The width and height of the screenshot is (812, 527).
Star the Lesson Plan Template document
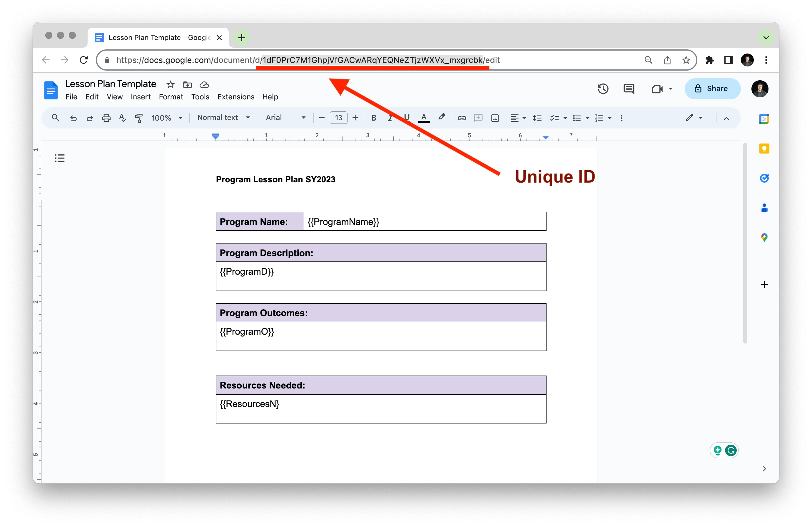[x=170, y=85]
